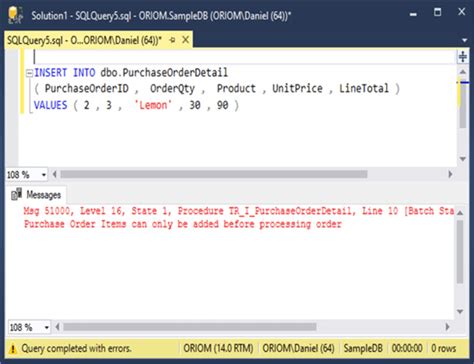Click the Msg 51000 error line

(239, 211)
